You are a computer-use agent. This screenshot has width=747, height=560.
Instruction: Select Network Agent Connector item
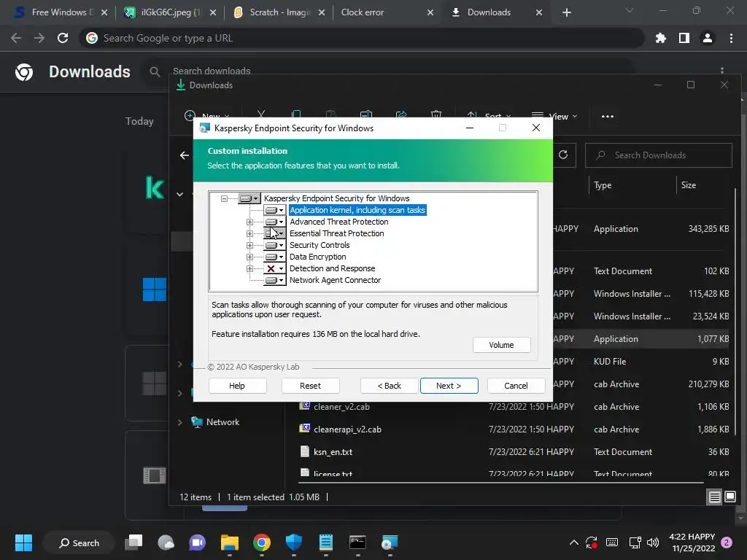[x=335, y=280]
